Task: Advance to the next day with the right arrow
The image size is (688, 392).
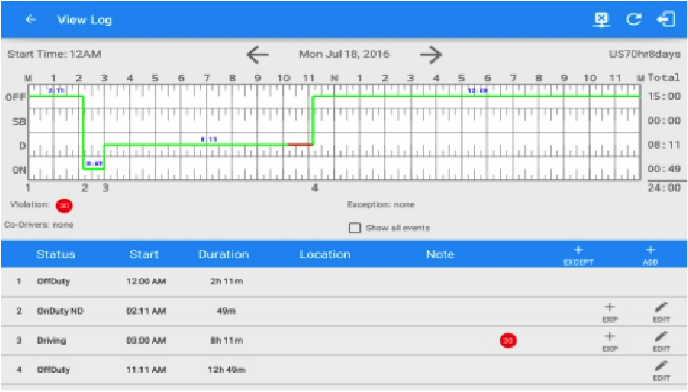Action: coord(431,54)
